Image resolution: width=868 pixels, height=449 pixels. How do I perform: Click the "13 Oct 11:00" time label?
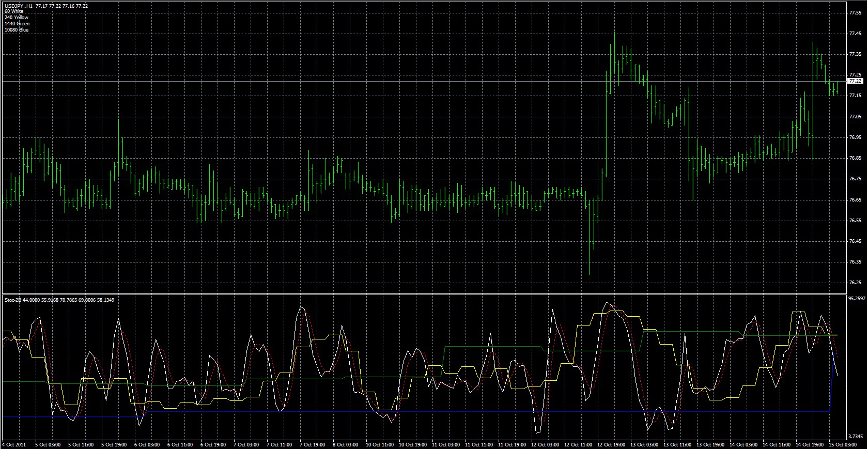677,444
